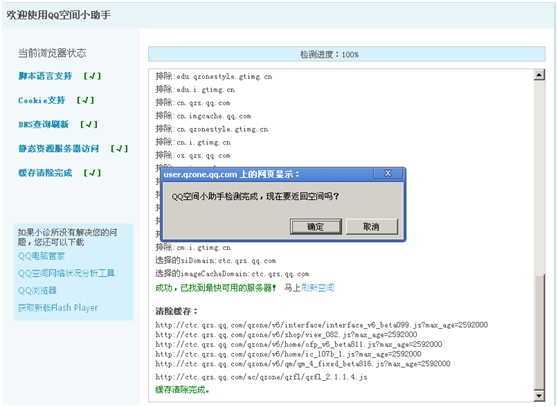Click the 欢迎使用QQ空间小助手 page title

[x=59, y=15]
